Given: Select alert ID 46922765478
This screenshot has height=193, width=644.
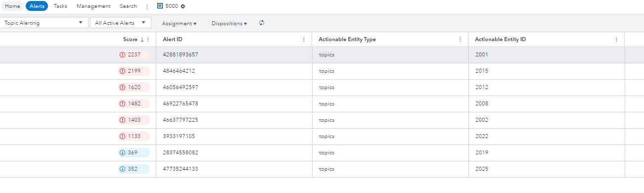Looking at the screenshot, I should (180, 104).
